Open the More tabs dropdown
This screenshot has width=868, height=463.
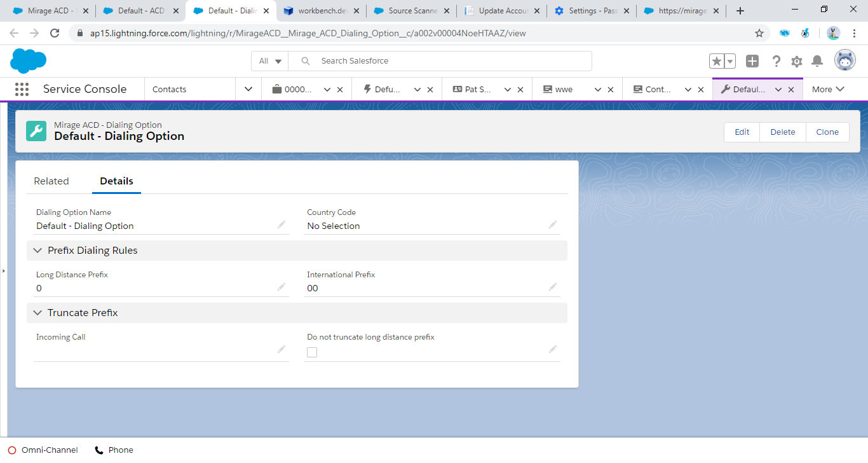(828, 89)
